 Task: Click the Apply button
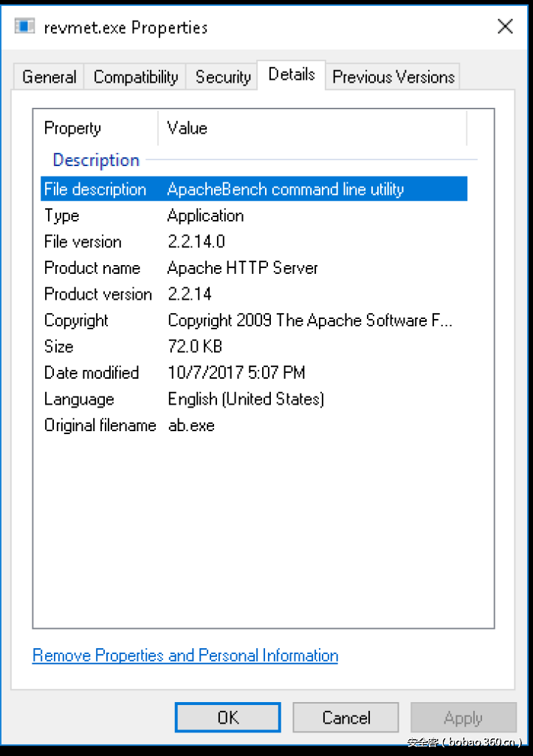click(463, 718)
